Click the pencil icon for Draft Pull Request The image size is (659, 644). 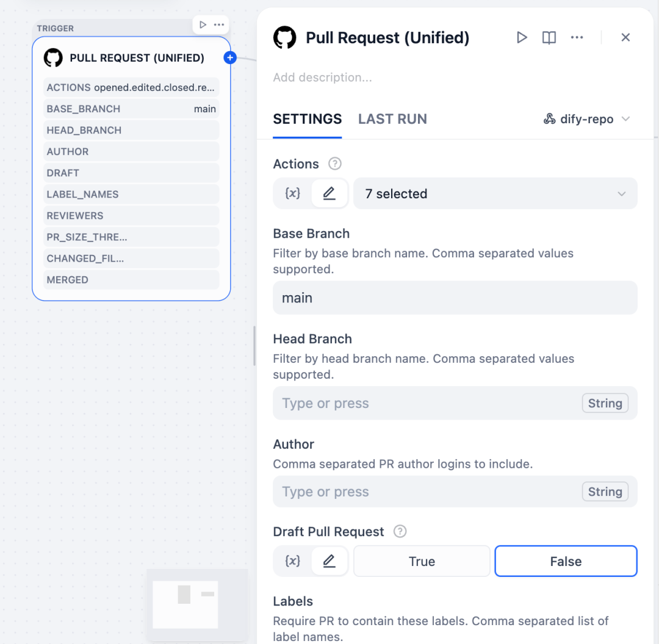(329, 560)
